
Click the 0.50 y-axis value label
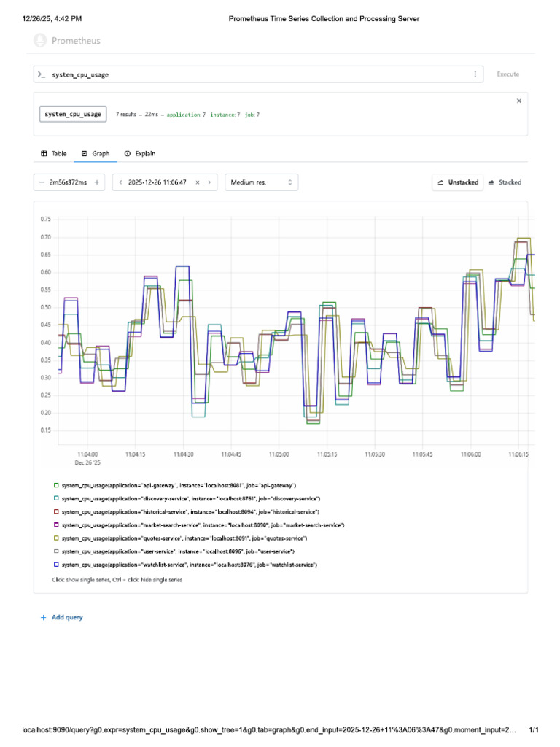(46, 307)
